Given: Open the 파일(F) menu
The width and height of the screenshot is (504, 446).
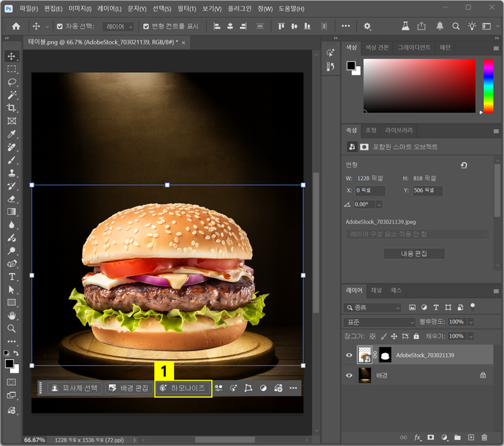Looking at the screenshot, I should (28, 9).
